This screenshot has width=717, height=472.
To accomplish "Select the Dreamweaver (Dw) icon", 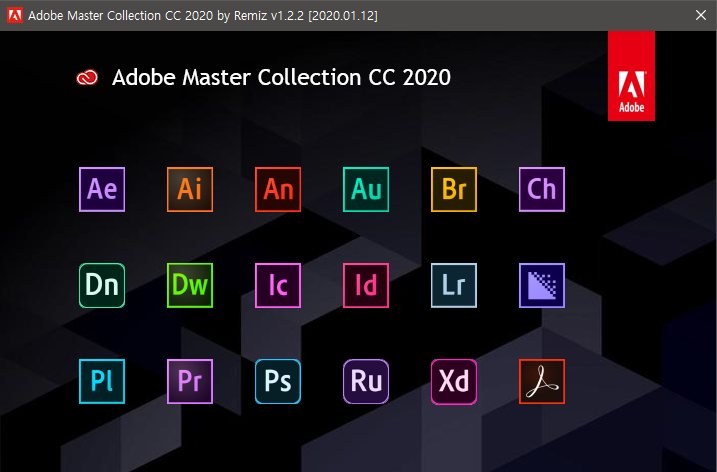I will [190, 285].
